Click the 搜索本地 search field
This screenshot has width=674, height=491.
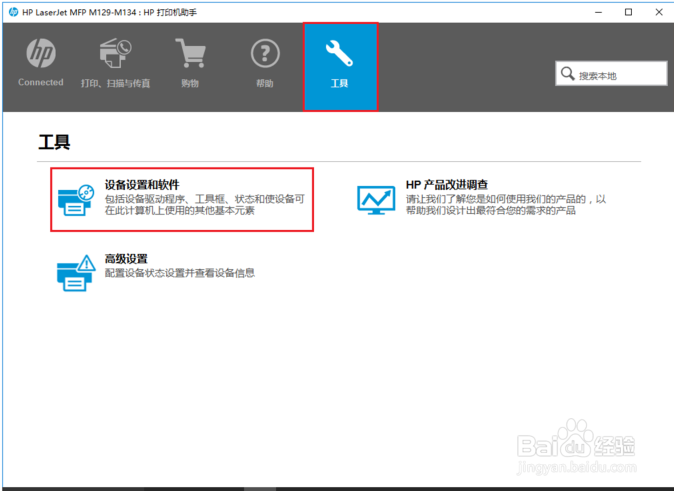click(611, 74)
